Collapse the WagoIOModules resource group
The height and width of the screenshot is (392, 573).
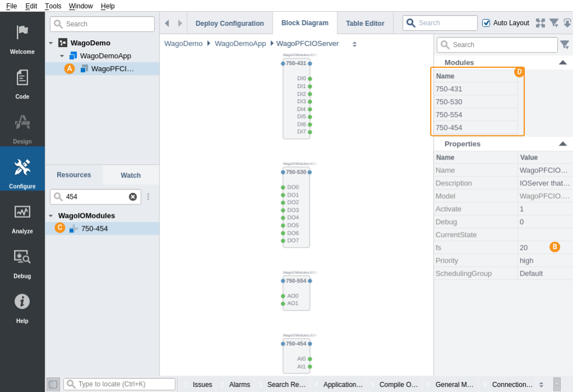click(x=51, y=216)
